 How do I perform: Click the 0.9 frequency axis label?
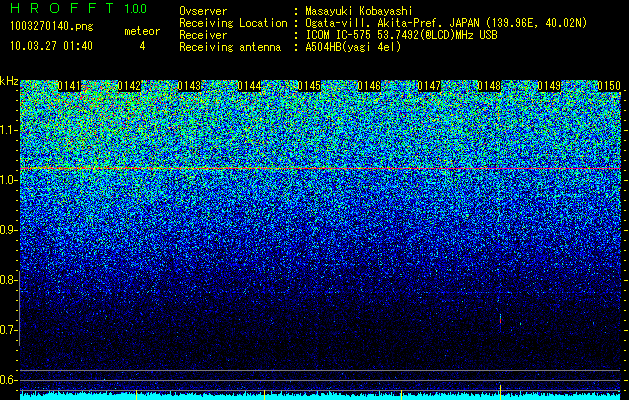[x=8, y=230]
